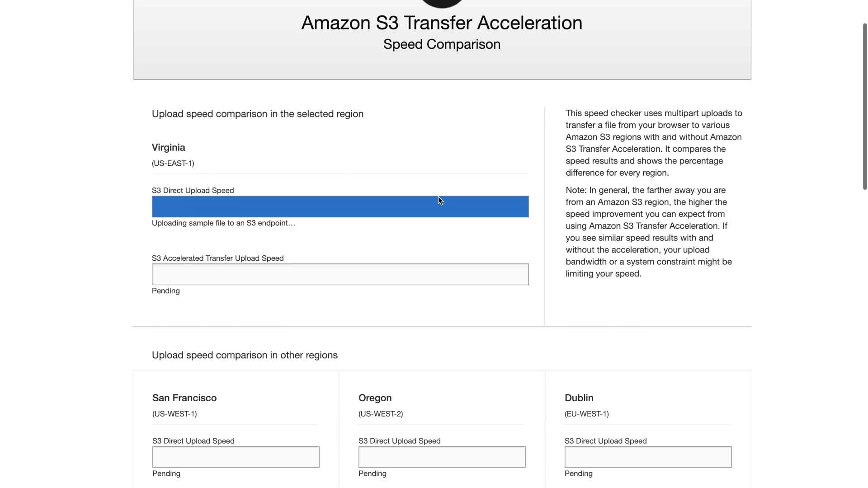Click the Virginia region heading
Image resolution: width=868 pixels, height=488 pixels.
(168, 147)
